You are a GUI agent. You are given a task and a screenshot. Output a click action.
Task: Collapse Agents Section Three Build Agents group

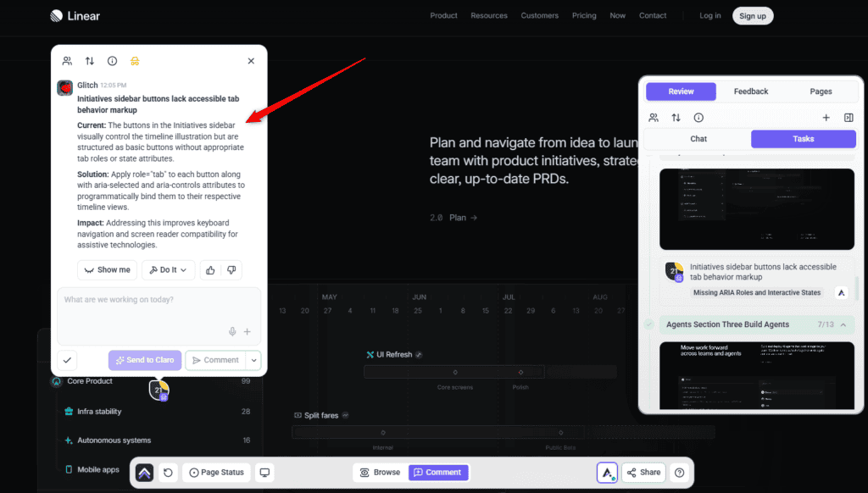point(843,324)
